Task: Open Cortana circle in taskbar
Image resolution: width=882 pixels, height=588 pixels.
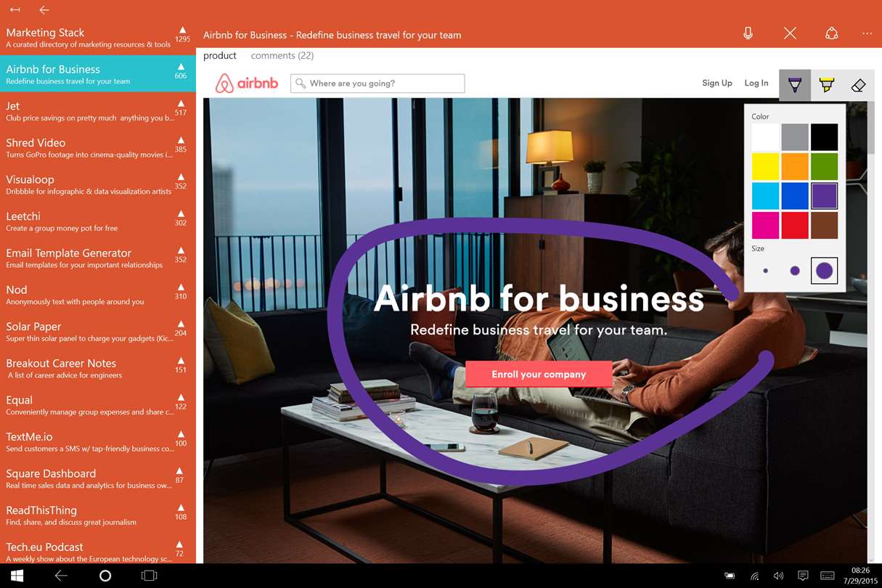Action: (105, 576)
